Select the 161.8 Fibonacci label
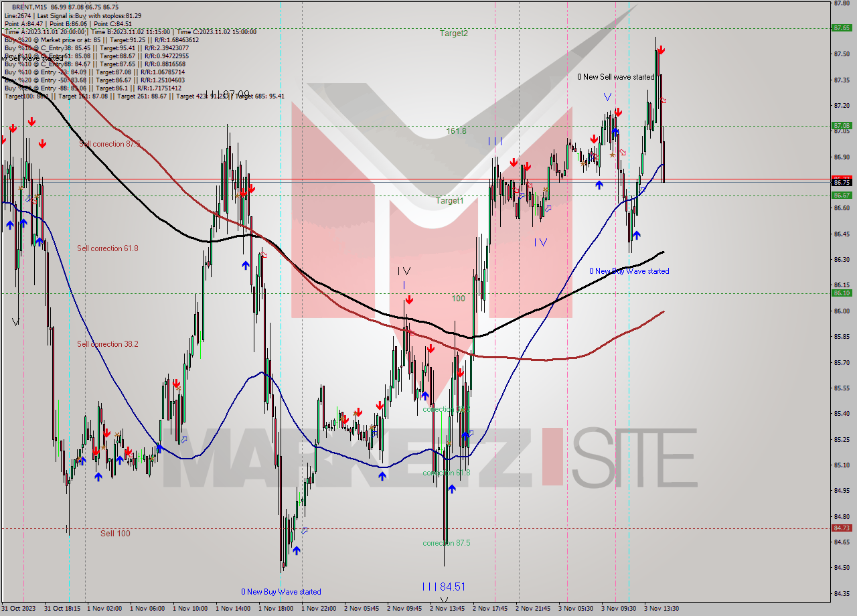This screenshot has width=857, height=616. pyautogui.click(x=456, y=131)
